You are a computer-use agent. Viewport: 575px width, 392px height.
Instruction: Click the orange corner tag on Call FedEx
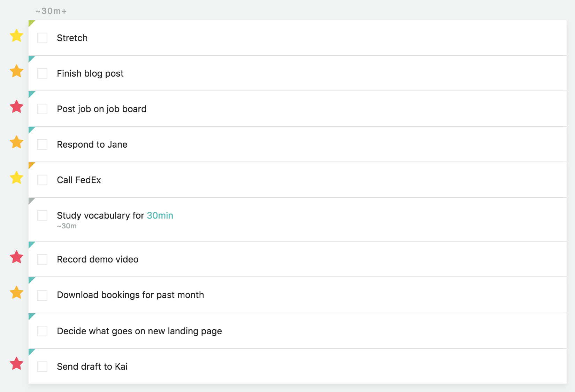coord(31,165)
